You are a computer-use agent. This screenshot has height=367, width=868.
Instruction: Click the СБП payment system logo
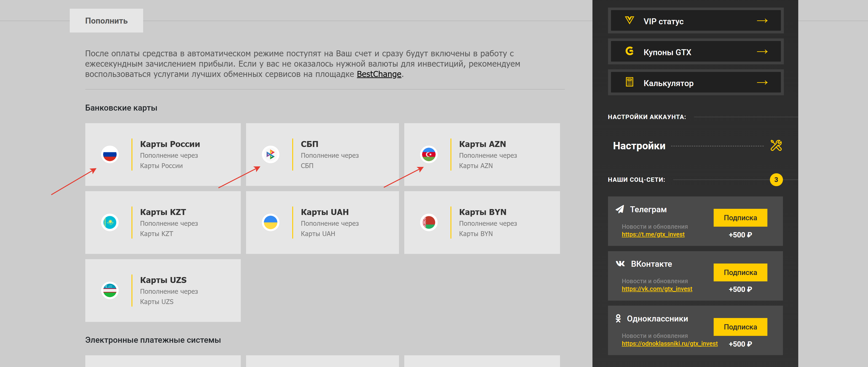[271, 155]
